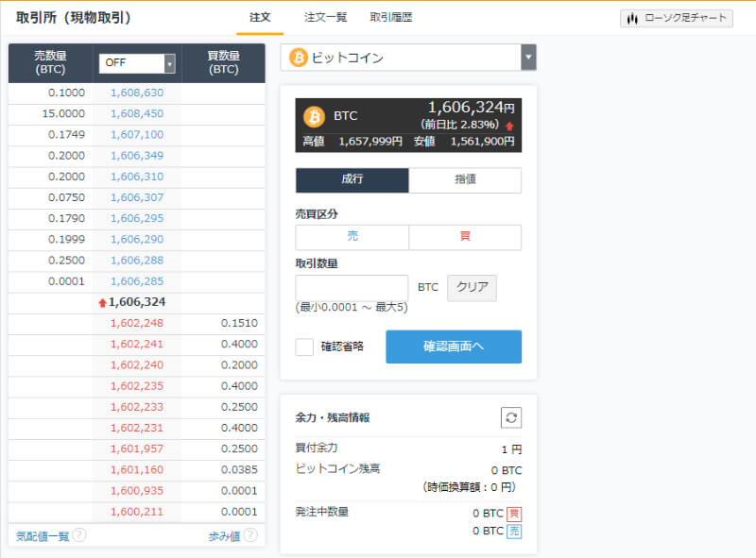Select 指値 limit order type
The height and width of the screenshot is (558, 756).
point(464,180)
